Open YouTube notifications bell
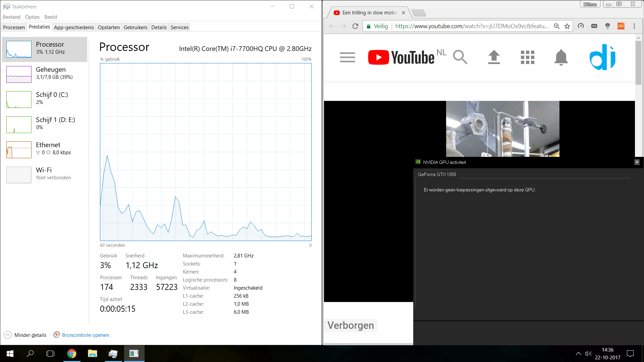The width and height of the screenshot is (644, 362). pos(561,57)
